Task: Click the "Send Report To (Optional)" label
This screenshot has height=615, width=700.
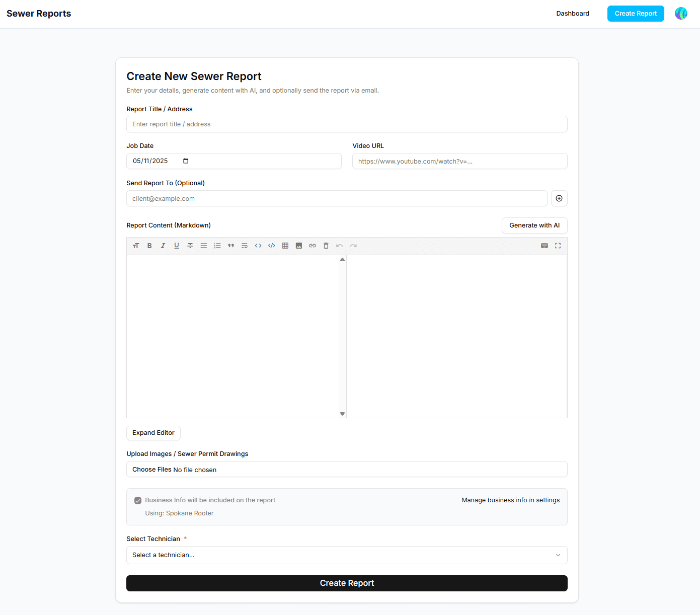Action: [x=166, y=183]
